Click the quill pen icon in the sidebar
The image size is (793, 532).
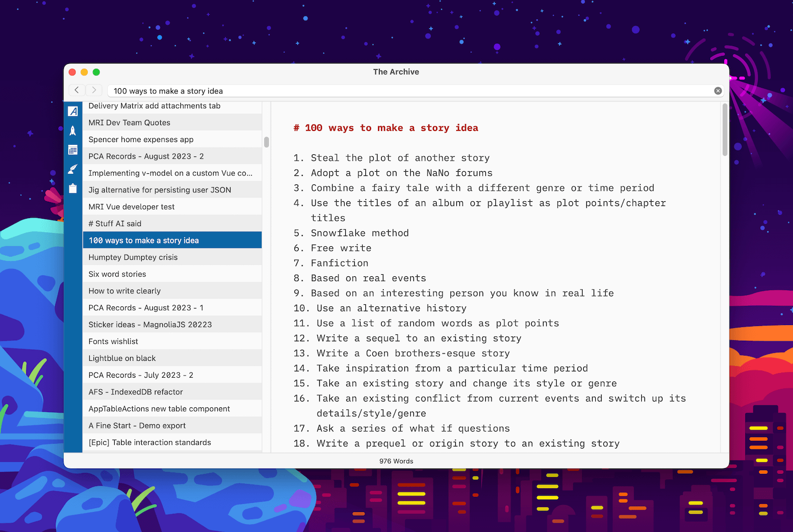[73, 169]
